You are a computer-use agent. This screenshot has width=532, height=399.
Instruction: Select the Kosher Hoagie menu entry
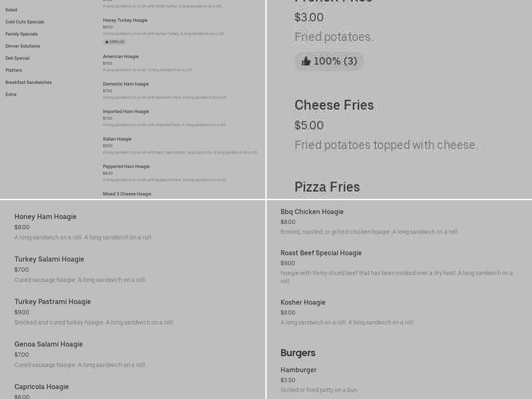click(303, 302)
